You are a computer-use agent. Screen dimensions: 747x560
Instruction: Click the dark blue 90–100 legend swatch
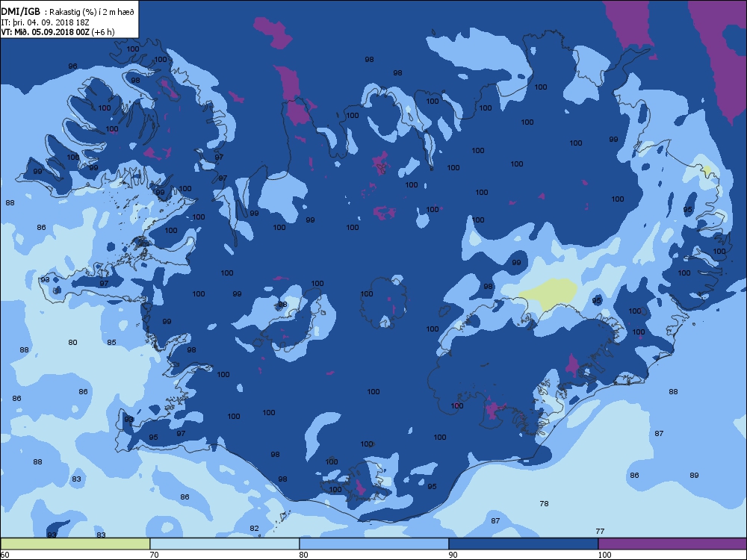523,544
